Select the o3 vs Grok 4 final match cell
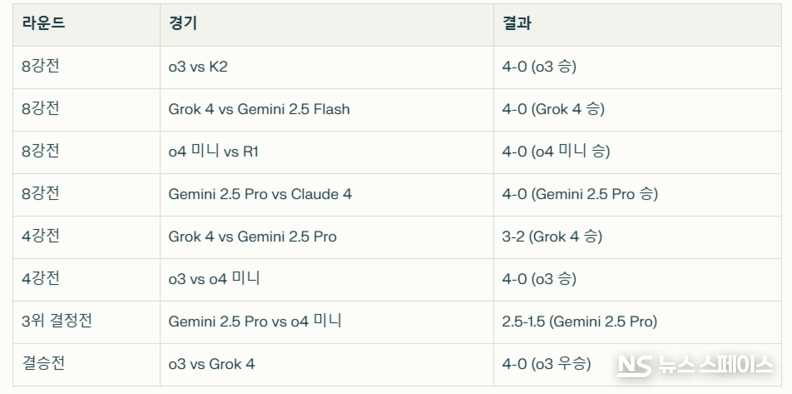Screen dimensions: 792x394 click(x=327, y=365)
